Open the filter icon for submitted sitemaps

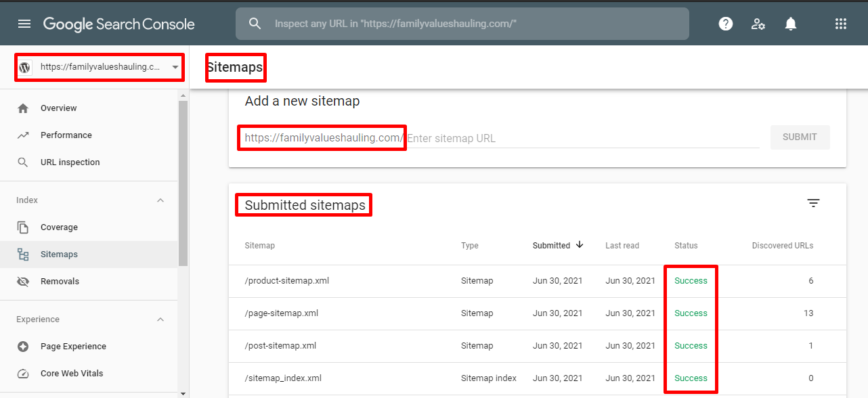click(x=813, y=203)
